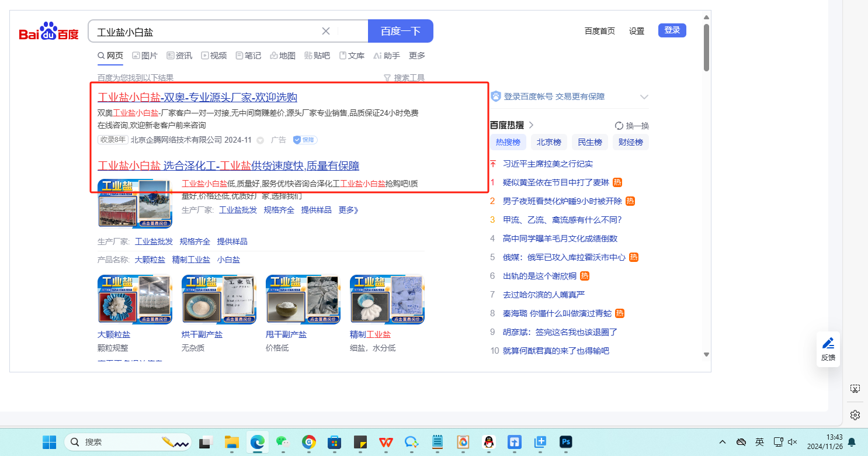Click the 保障 shield badge
The width and height of the screenshot is (868, 456).
pyautogui.click(x=304, y=140)
